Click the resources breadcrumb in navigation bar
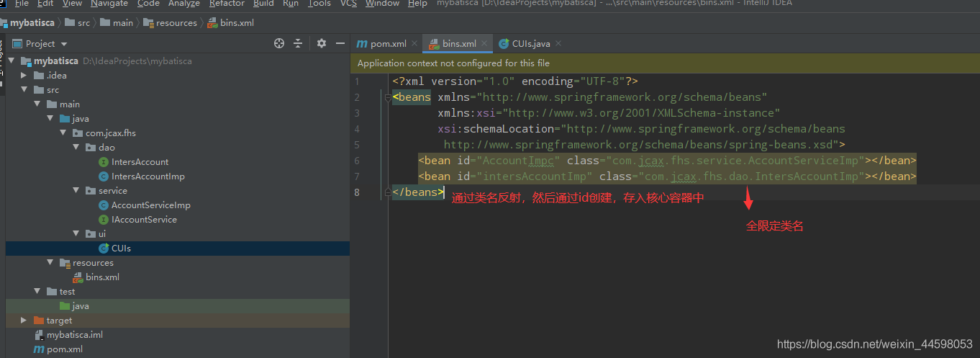Image resolution: width=980 pixels, height=358 pixels. click(x=171, y=23)
